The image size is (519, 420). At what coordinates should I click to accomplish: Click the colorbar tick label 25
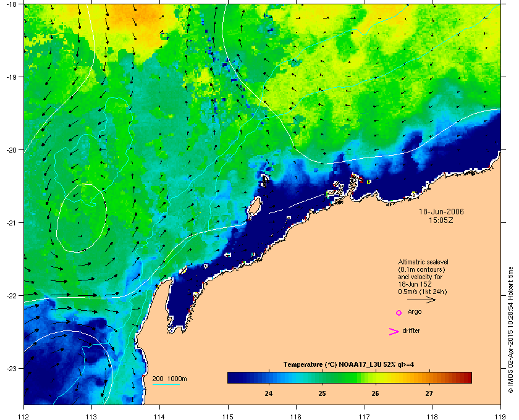pyautogui.click(x=322, y=393)
